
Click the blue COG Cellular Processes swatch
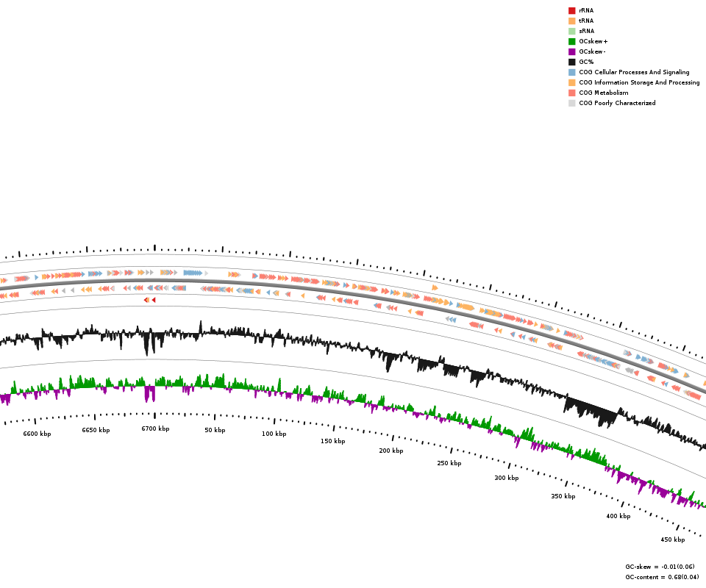(x=571, y=73)
